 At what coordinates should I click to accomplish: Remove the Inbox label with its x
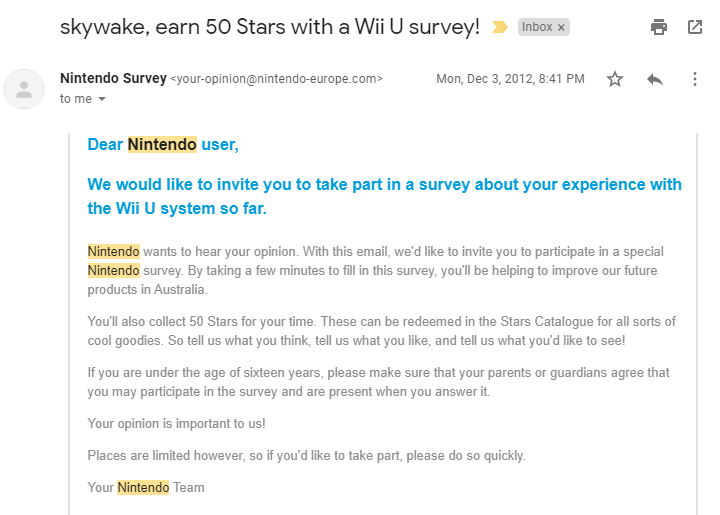(x=561, y=27)
